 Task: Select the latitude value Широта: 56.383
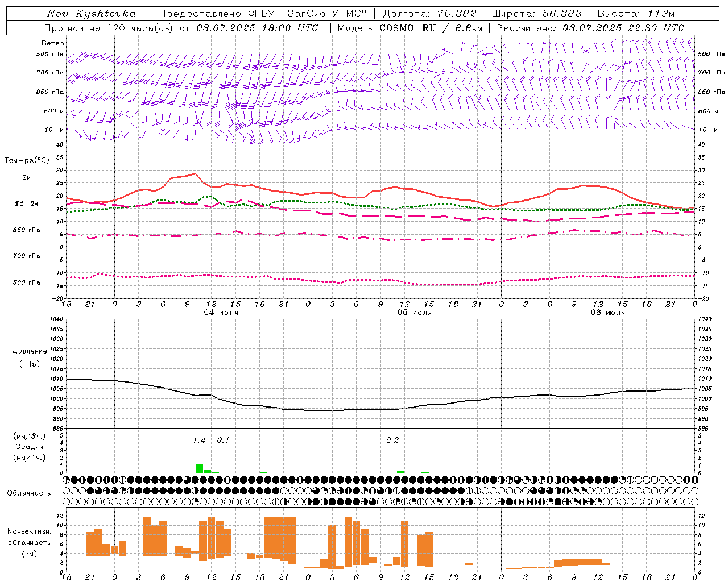click(x=537, y=14)
